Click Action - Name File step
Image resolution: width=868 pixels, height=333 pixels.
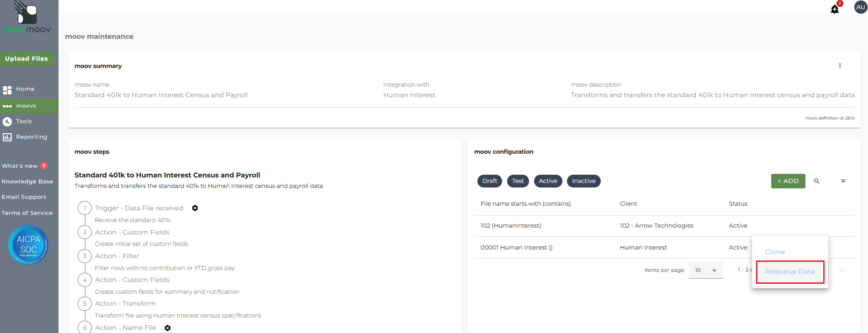(x=125, y=328)
